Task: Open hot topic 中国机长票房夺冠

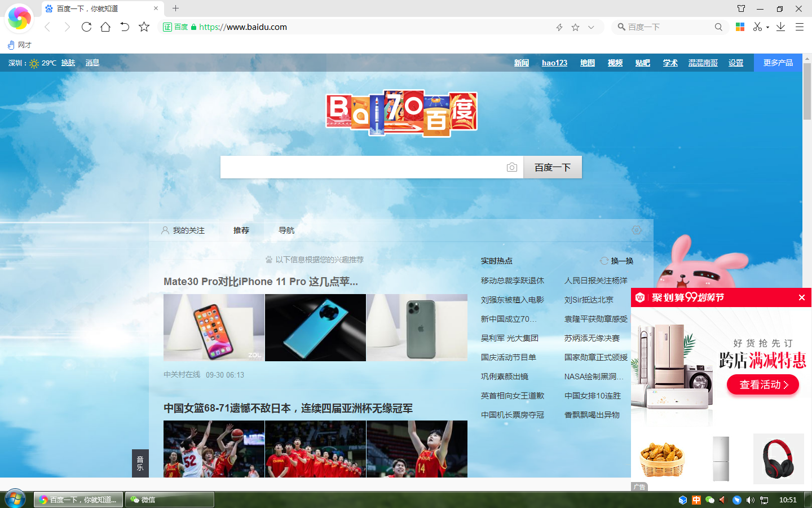Action: pos(513,415)
